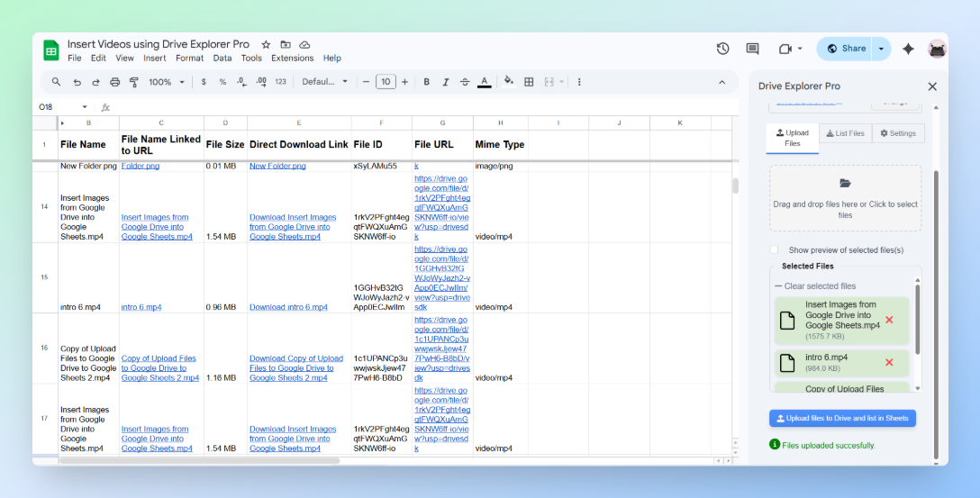The height and width of the screenshot is (498, 980).
Task: Remove intro 6.mp4 from selected files
Action: tap(889, 362)
